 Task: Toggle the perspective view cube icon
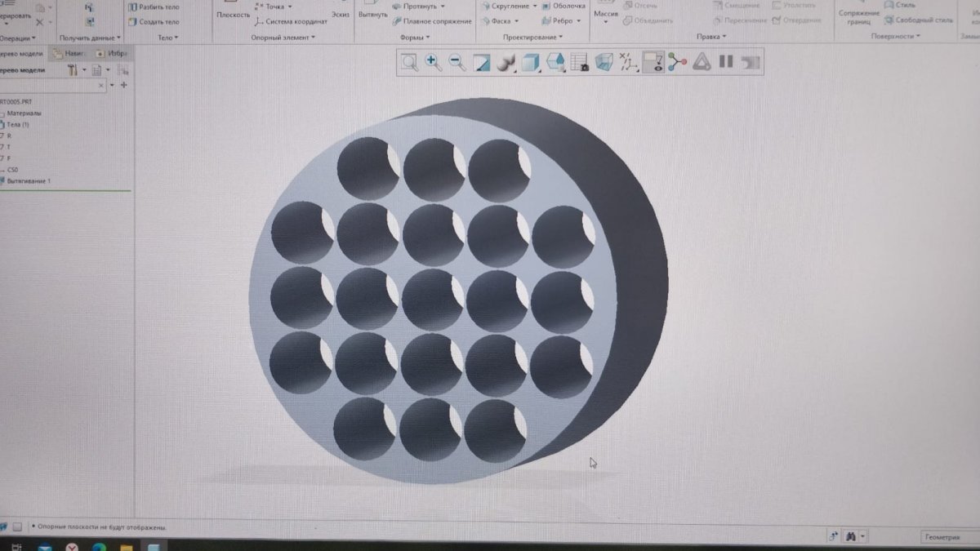click(604, 62)
